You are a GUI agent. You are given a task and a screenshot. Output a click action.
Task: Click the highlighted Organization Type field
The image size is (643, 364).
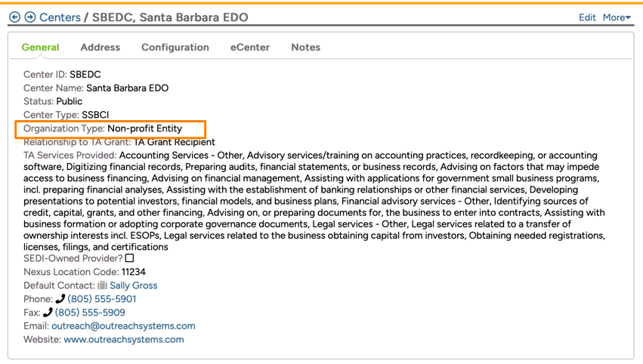click(110, 128)
